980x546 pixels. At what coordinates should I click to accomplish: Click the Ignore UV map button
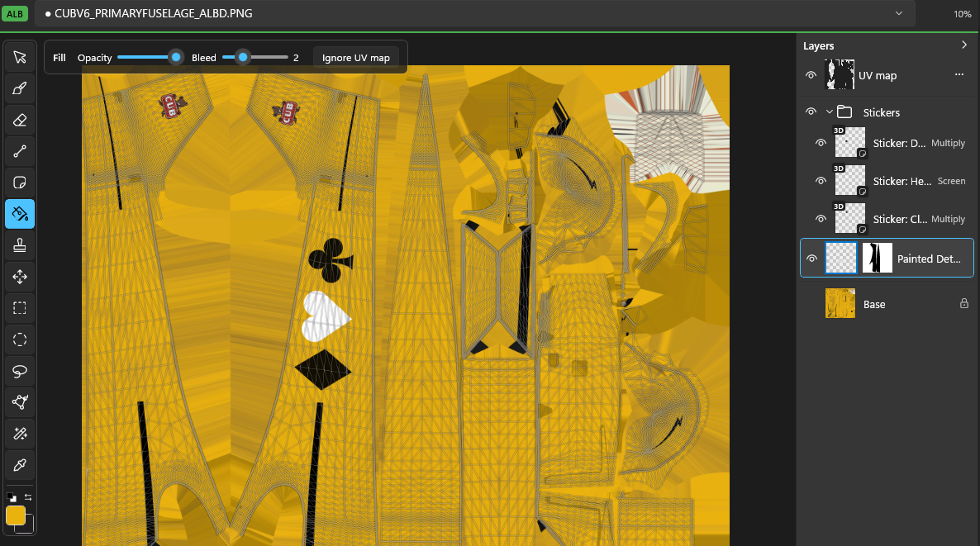355,58
